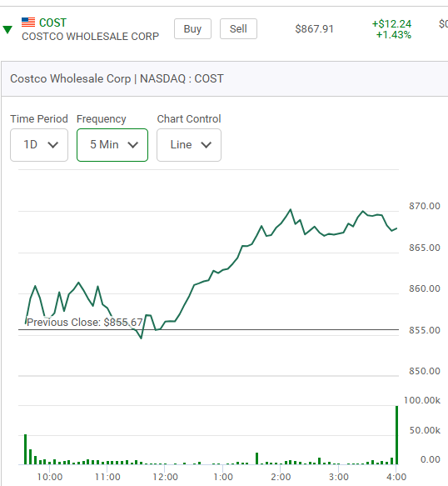Click the 4:00 time axis label
448x486 pixels.
pos(396,477)
